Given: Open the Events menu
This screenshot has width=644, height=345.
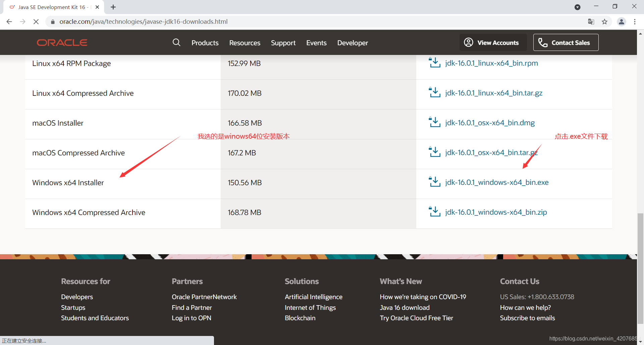Looking at the screenshot, I should pos(316,43).
